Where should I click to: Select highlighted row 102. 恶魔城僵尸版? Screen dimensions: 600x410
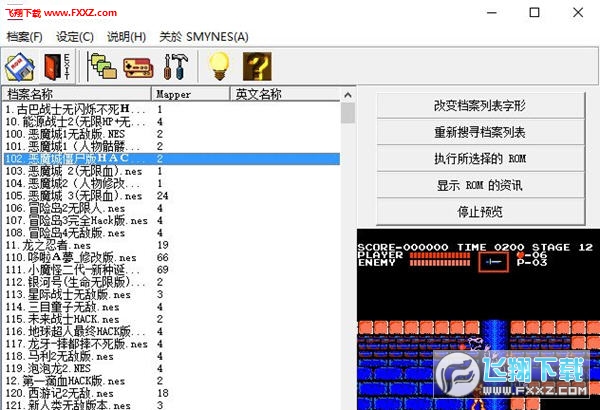point(171,158)
